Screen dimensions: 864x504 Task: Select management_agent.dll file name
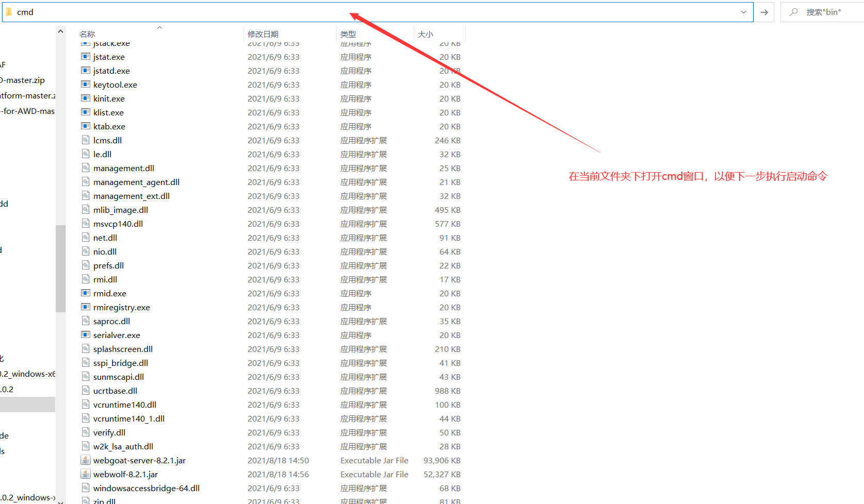[x=136, y=182]
